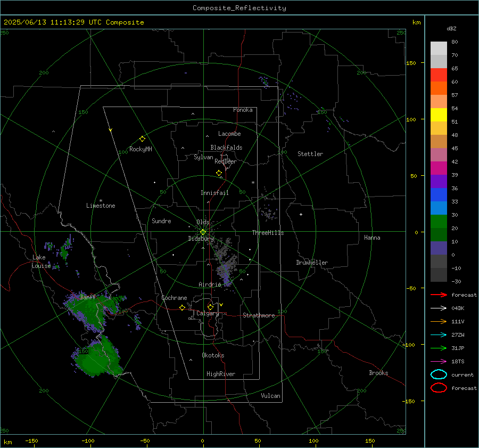Click the HighRiver label
Screen dimensions: 479x448
(x=221, y=374)
